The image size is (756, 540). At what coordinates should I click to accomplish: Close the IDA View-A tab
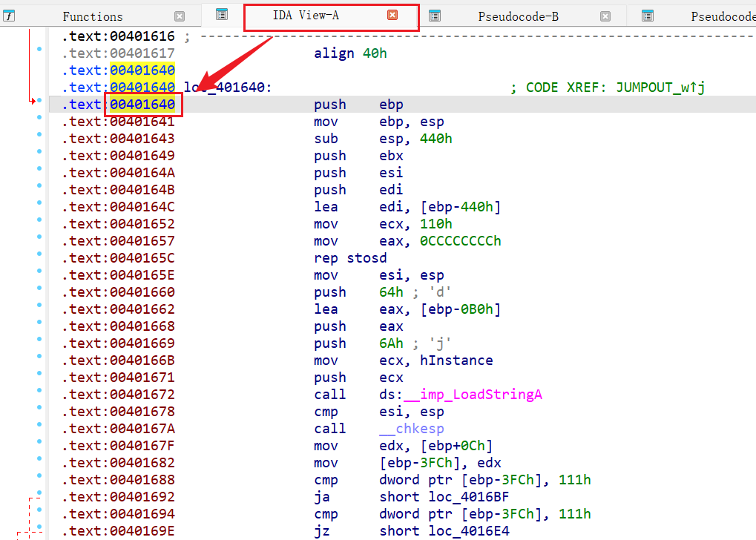392,15
